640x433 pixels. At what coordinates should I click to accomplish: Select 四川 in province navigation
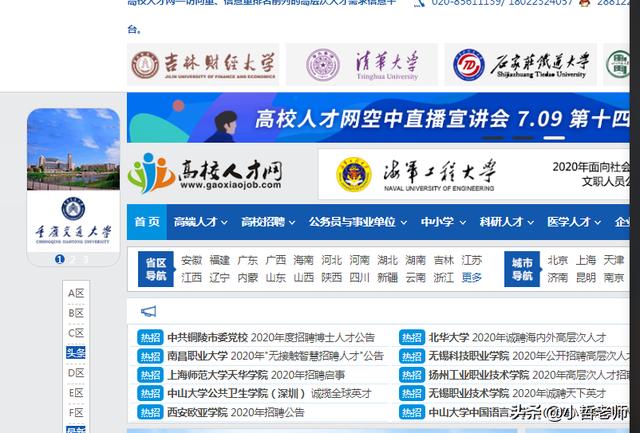tap(360, 278)
